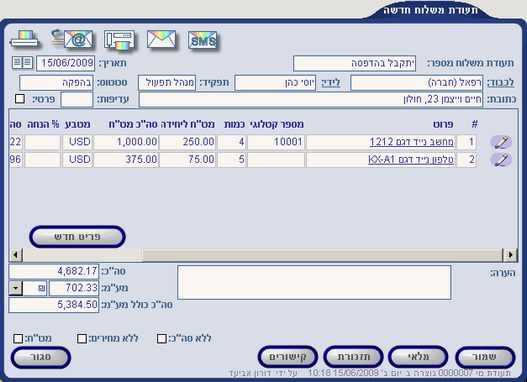Click the discount percent cell in row 1
Image resolution: width=527 pixels, height=382 pixels.
[x=42, y=142]
